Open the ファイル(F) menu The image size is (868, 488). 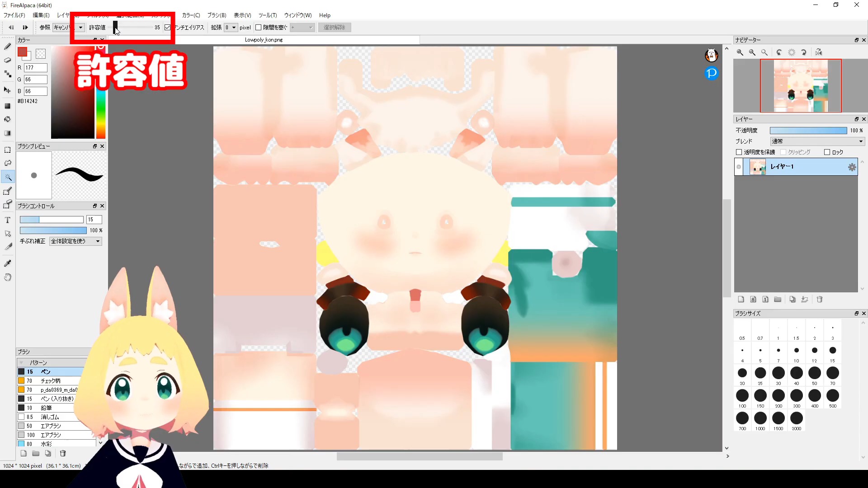click(x=14, y=15)
